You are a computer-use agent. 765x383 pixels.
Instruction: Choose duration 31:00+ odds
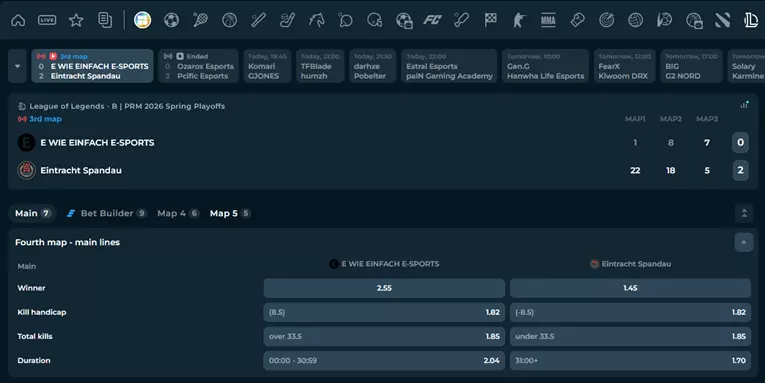point(630,361)
